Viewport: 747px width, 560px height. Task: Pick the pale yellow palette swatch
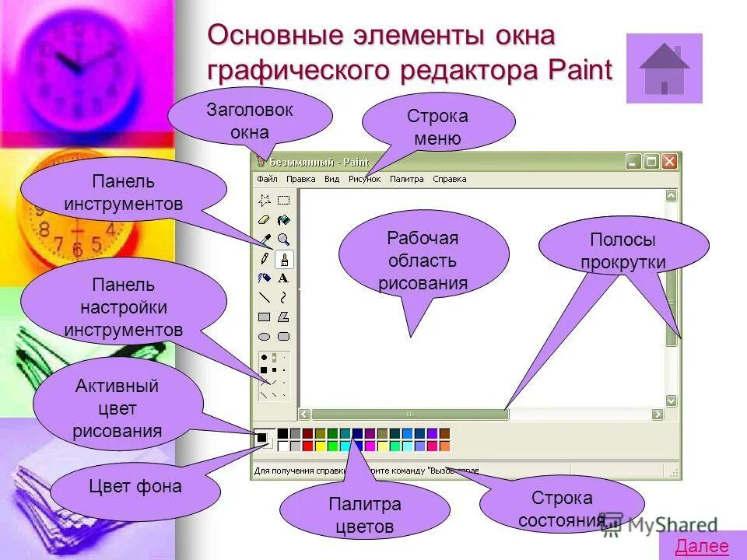tap(382, 446)
